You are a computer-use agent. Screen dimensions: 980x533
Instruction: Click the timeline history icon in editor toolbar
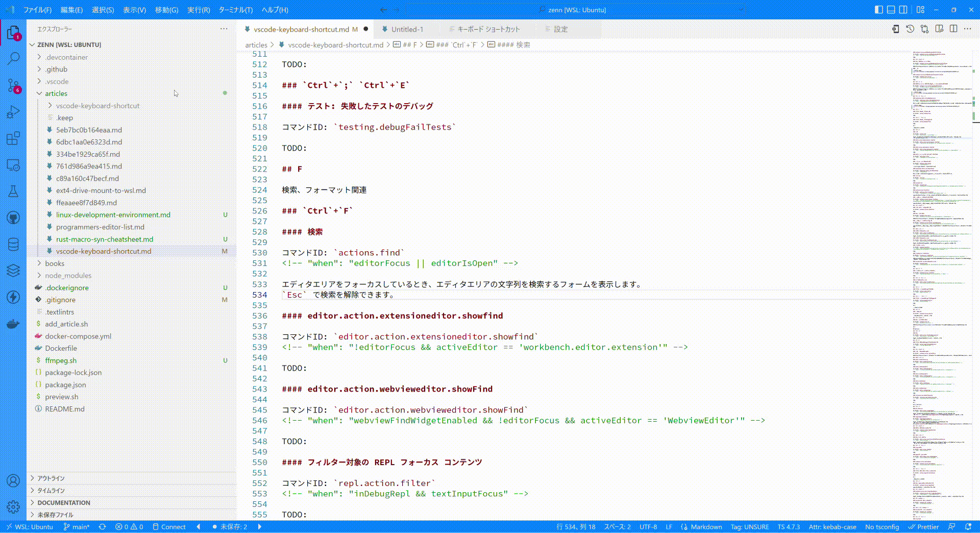click(x=910, y=29)
